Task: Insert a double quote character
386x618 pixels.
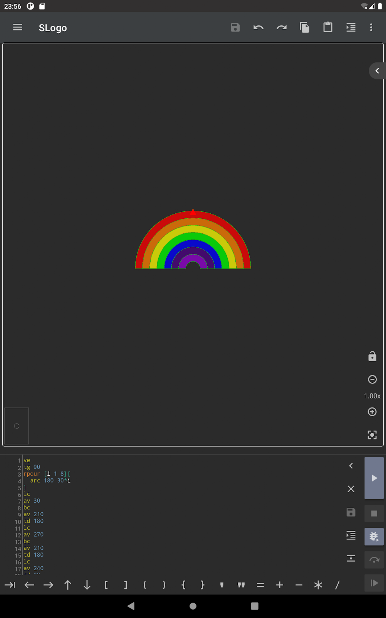Action: tap(241, 585)
